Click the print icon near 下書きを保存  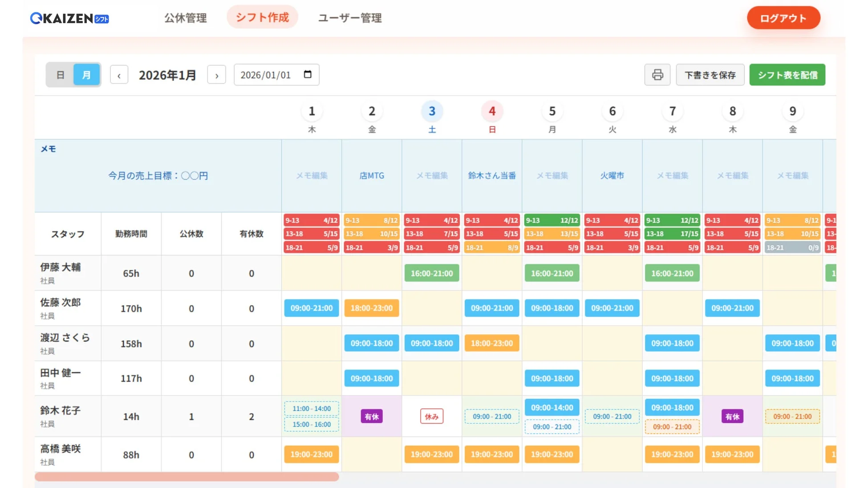click(x=657, y=75)
